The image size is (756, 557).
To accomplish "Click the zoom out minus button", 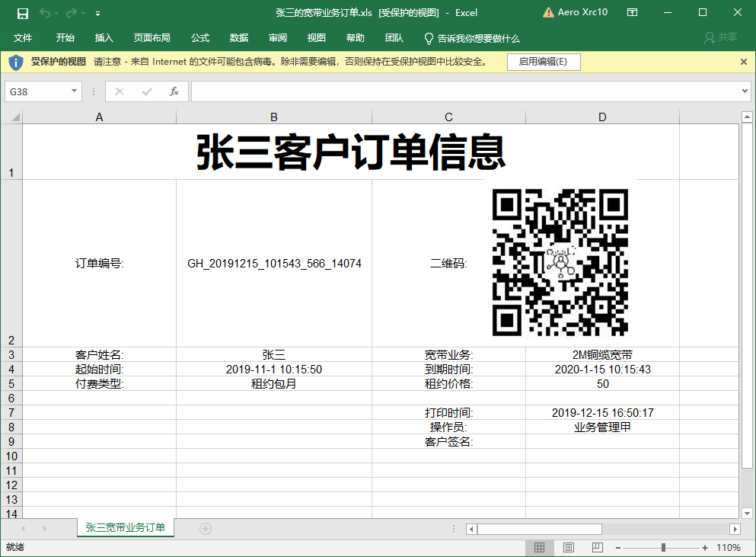I will coord(618,548).
